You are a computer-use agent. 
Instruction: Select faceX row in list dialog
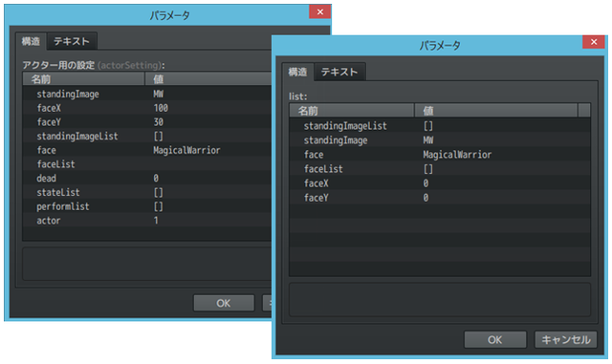(440, 183)
